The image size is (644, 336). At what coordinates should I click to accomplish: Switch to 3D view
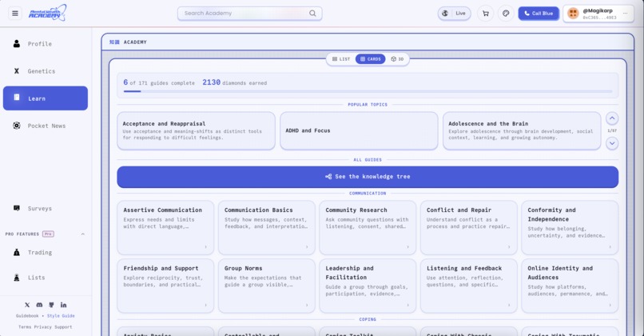[x=397, y=59]
